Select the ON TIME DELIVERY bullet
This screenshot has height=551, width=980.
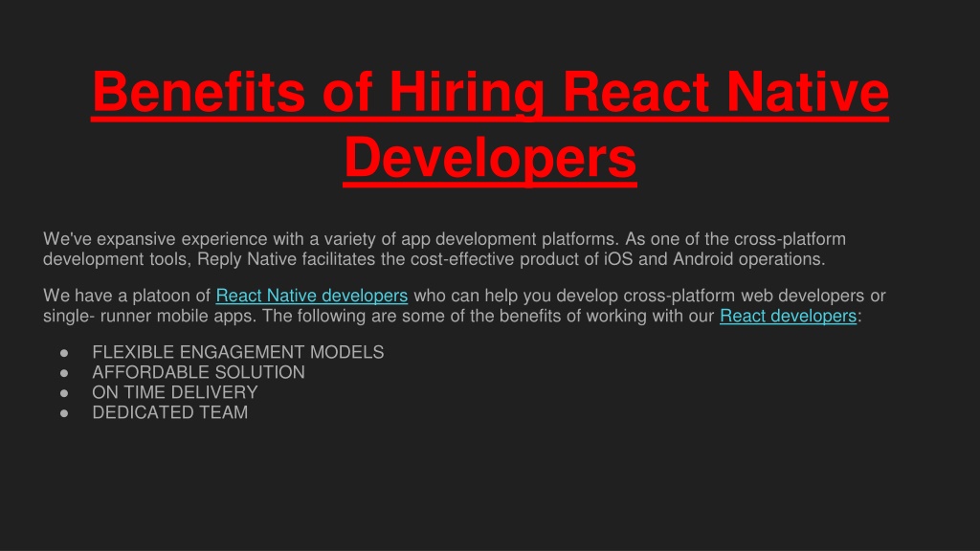(174, 392)
